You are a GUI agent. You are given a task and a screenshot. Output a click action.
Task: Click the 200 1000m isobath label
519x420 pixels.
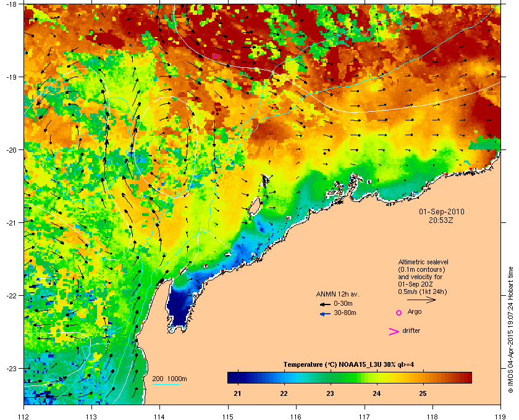coord(169,379)
